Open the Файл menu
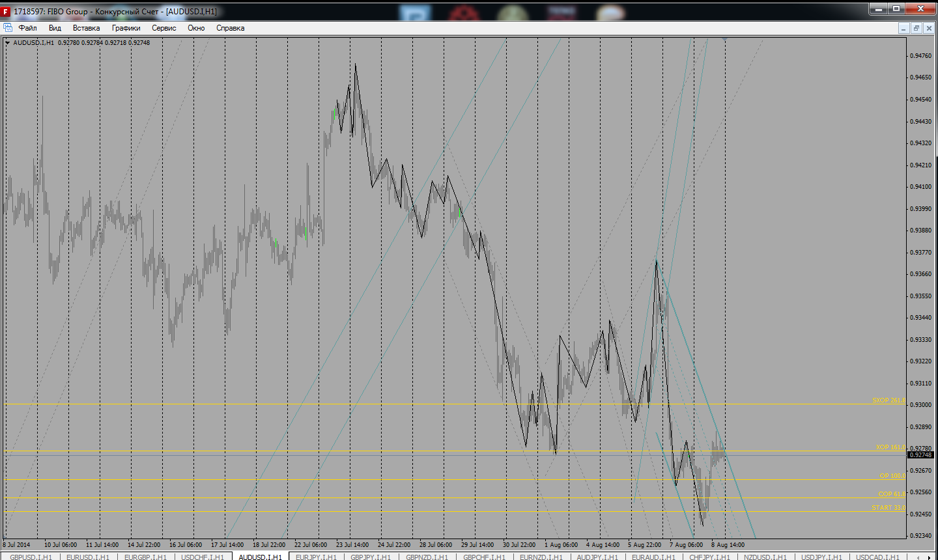The width and height of the screenshot is (938, 560). [x=27, y=28]
